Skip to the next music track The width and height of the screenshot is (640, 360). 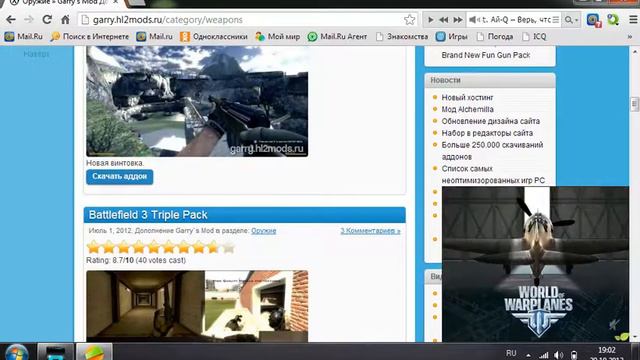pyautogui.click(x=458, y=20)
